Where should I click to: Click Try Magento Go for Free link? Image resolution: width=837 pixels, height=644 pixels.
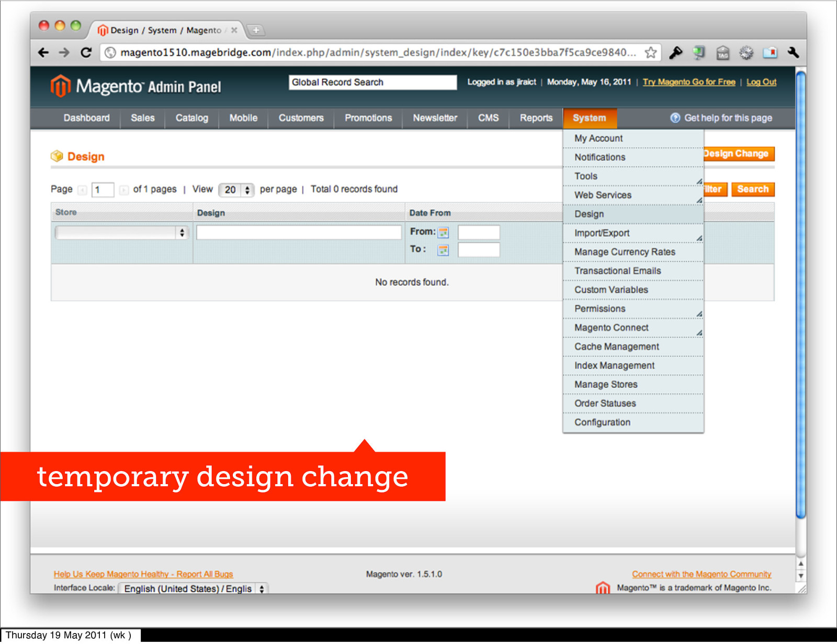(689, 82)
